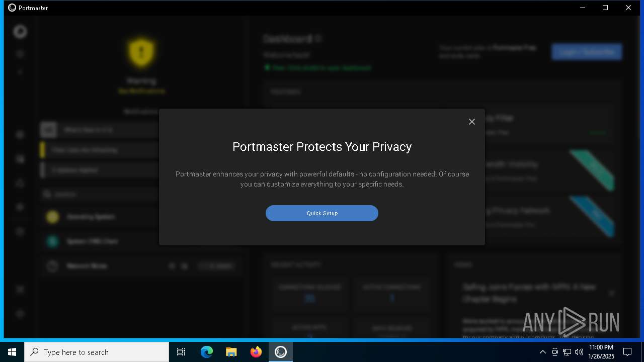Click the heading Portmaster Protects Your Privacy

pos(322,147)
